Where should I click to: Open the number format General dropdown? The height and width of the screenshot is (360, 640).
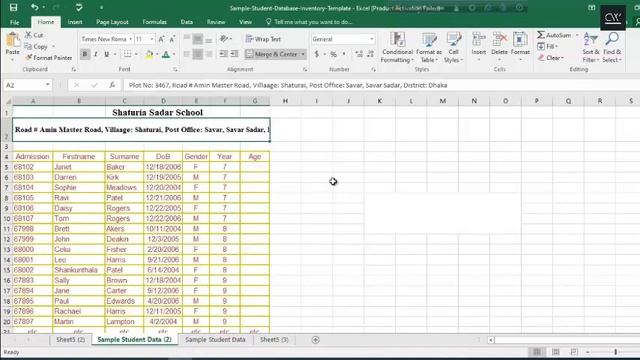tap(371, 39)
